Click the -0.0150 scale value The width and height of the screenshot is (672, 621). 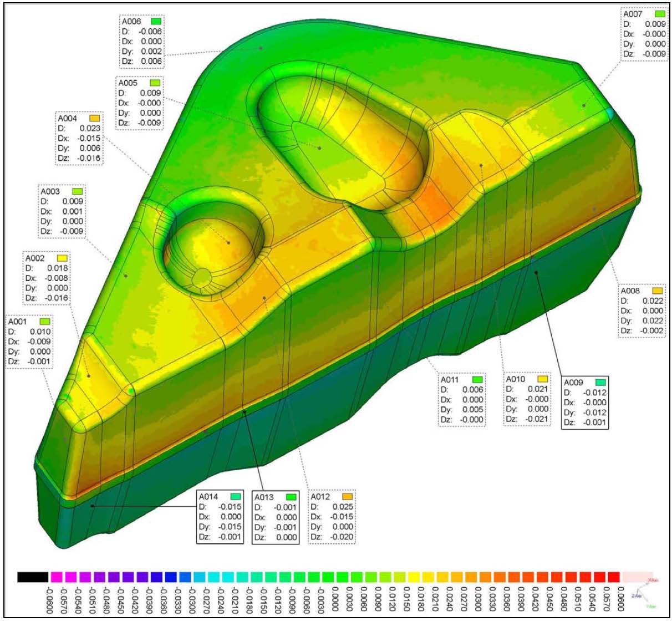pyautogui.click(x=264, y=599)
